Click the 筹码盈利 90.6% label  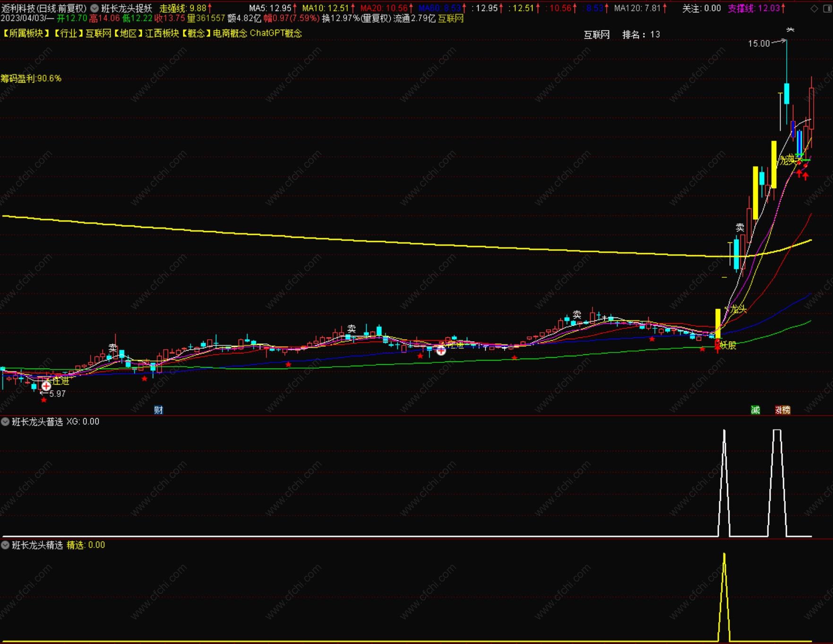coord(31,78)
